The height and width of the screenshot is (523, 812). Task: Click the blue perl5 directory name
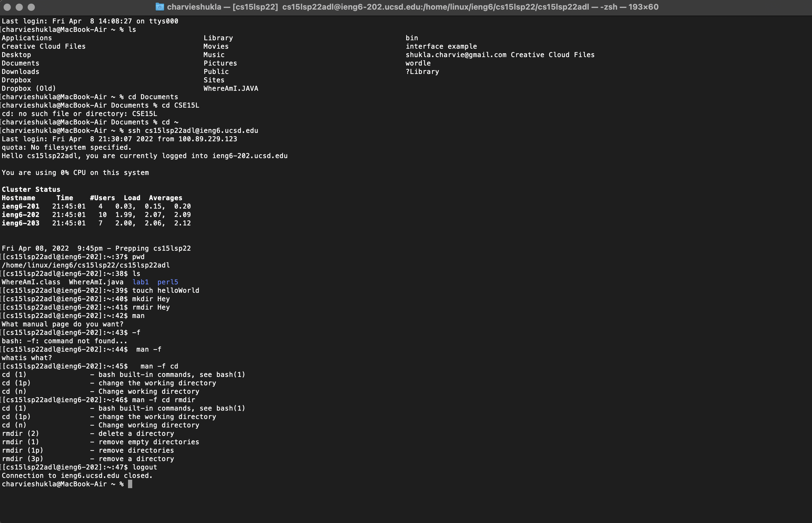(x=168, y=282)
